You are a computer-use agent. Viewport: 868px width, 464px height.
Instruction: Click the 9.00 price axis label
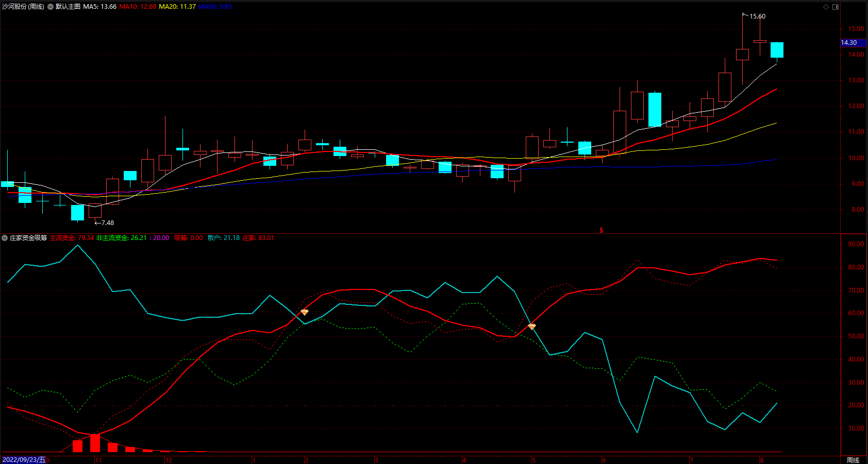pos(858,184)
